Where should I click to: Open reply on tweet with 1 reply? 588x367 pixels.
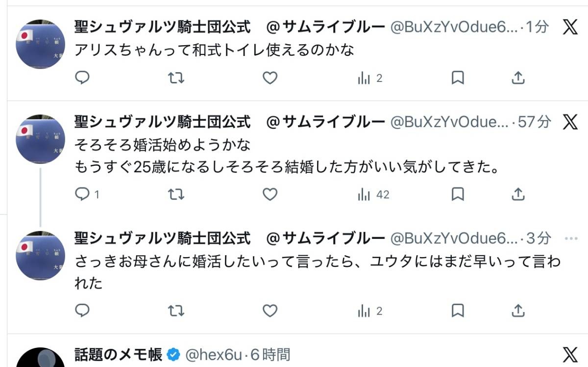point(82,195)
